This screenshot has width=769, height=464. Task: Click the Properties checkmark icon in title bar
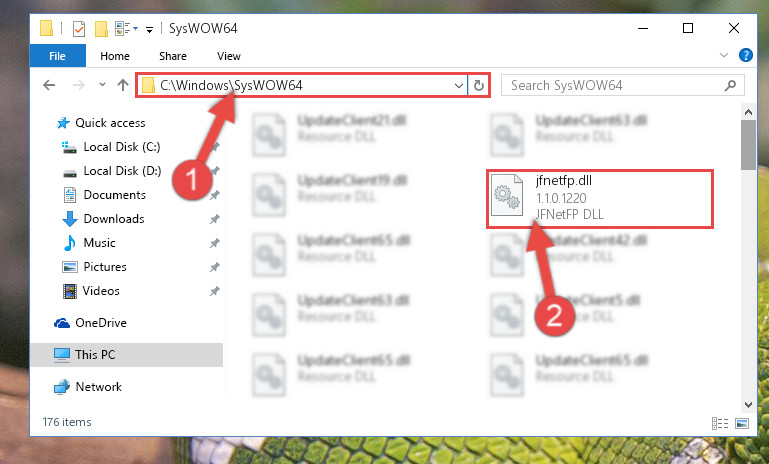point(78,29)
